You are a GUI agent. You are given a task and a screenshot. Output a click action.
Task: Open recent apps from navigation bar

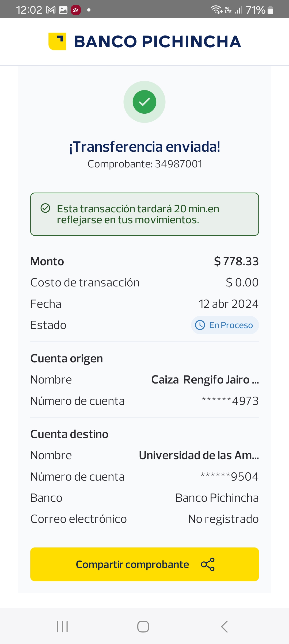(62, 627)
